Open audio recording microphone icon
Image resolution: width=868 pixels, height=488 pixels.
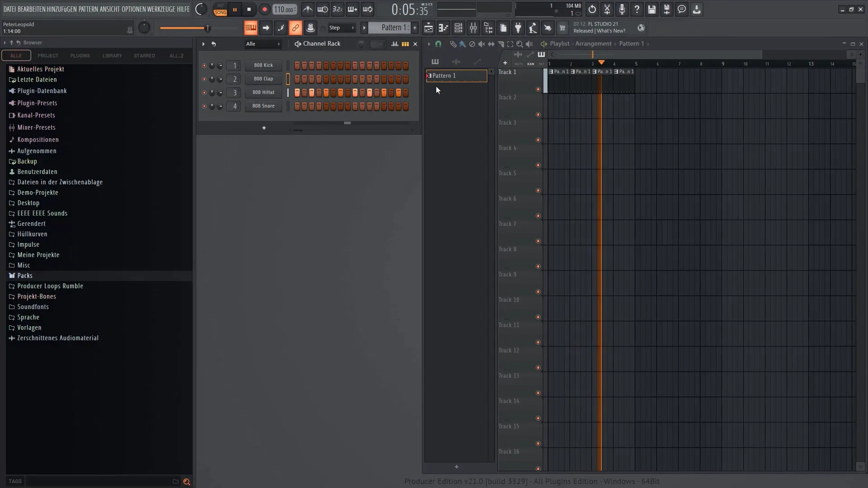pyautogui.click(x=622, y=9)
